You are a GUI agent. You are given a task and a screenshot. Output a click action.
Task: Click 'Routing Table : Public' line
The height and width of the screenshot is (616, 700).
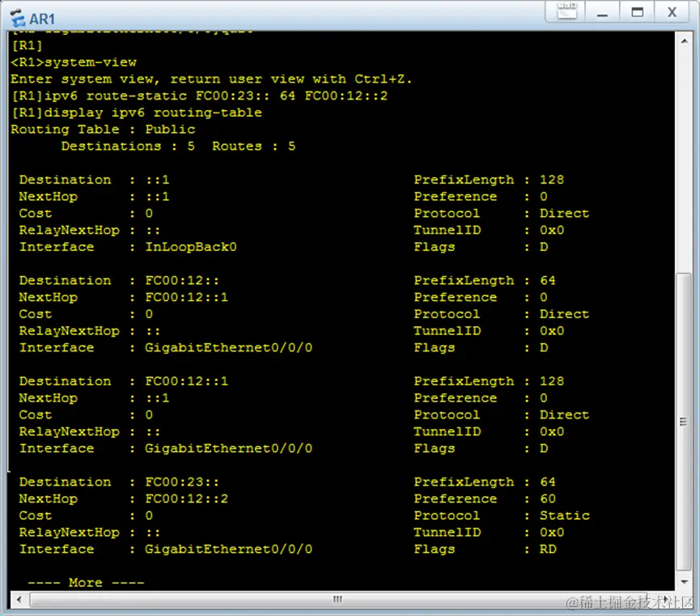(103, 130)
